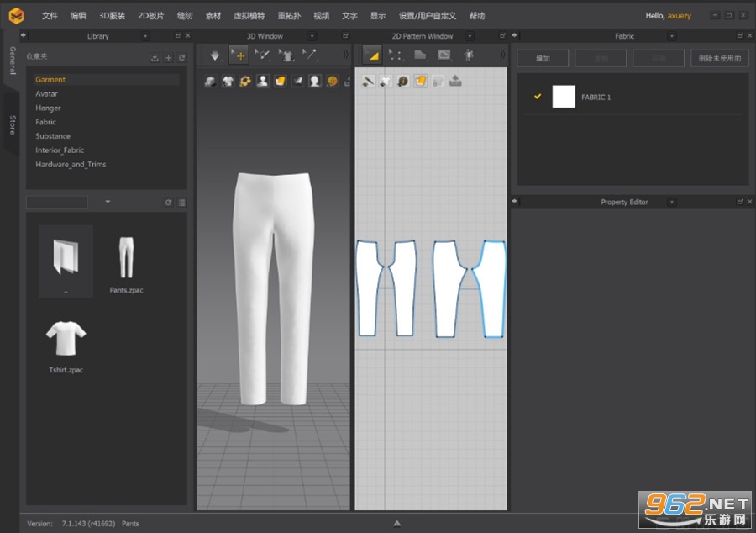Toggle the dark surface render icon in 3D view
The image size is (756, 533).
tap(297, 81)
